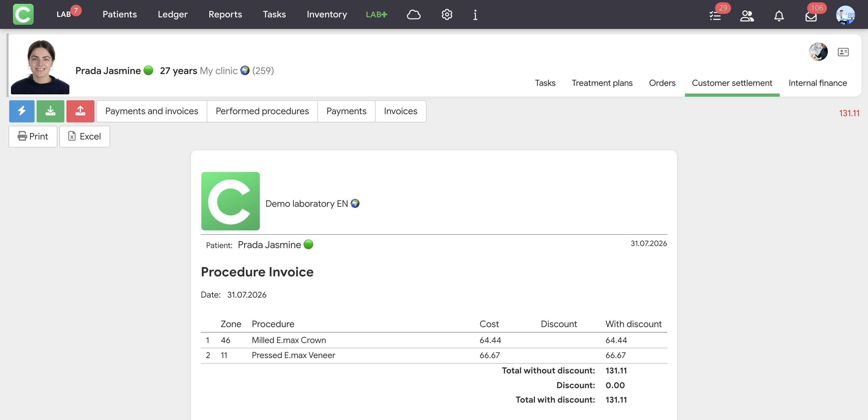The height and width of the screenshot is (420, 868).
Task: Click the Discount total 0.00
Action: tap(615, 385)
